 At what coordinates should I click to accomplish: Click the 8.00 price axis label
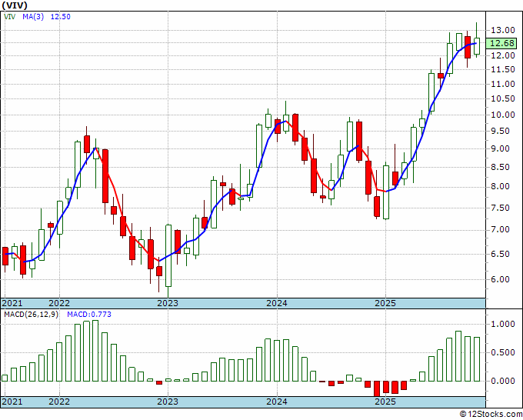click(x=501, y=186)
